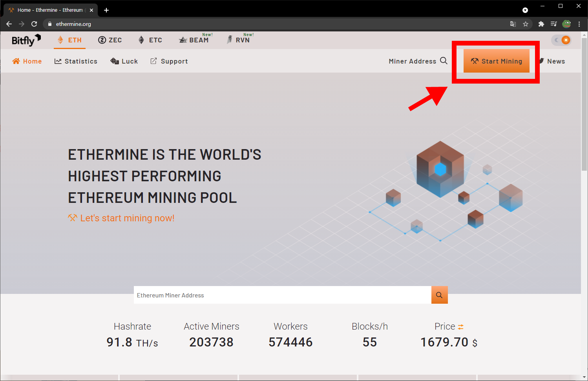Click the Blocks/h value 55
The image size is (588, 381).
pos(370,342)
